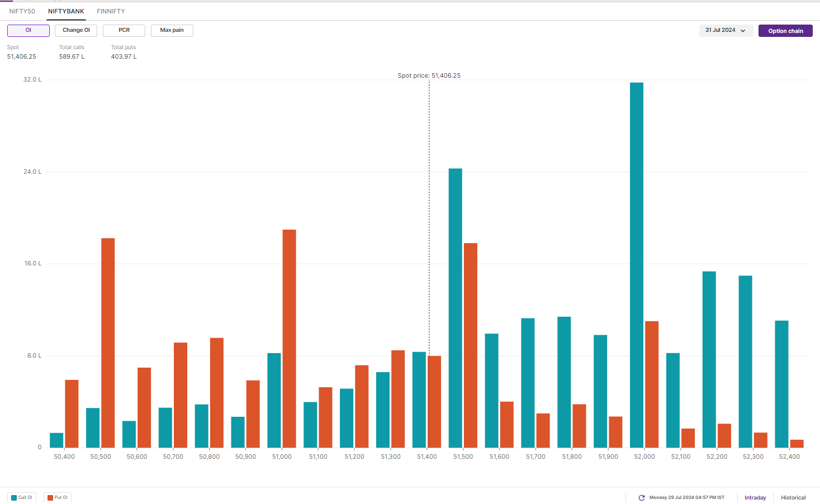Screen dimensions: 820x504
Task: Click the 52,400 strike axis label
Action: [x=789, y=457]
